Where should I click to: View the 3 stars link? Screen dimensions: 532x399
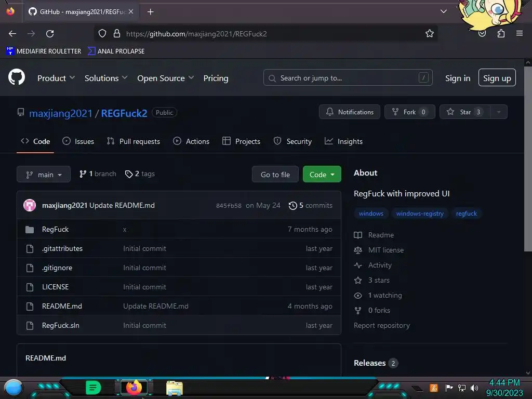(371, 280)
